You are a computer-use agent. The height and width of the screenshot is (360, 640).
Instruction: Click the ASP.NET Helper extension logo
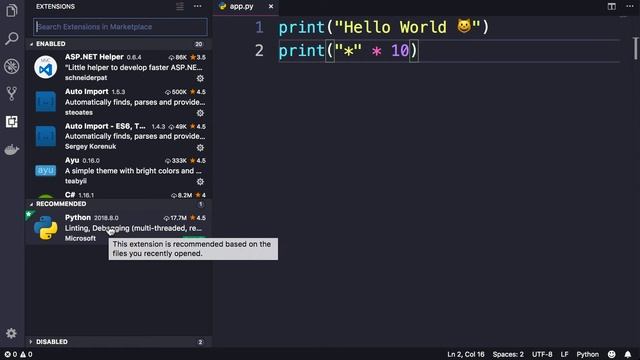45,67
